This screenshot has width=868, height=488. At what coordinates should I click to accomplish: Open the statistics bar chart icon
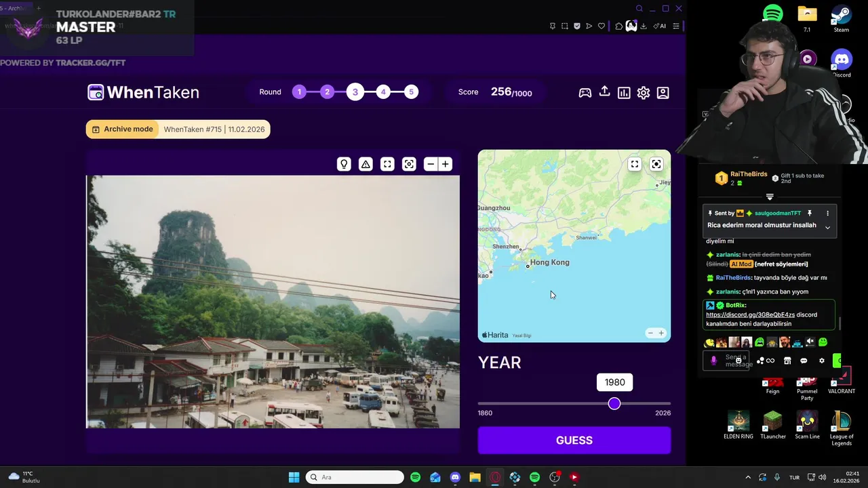624,93
